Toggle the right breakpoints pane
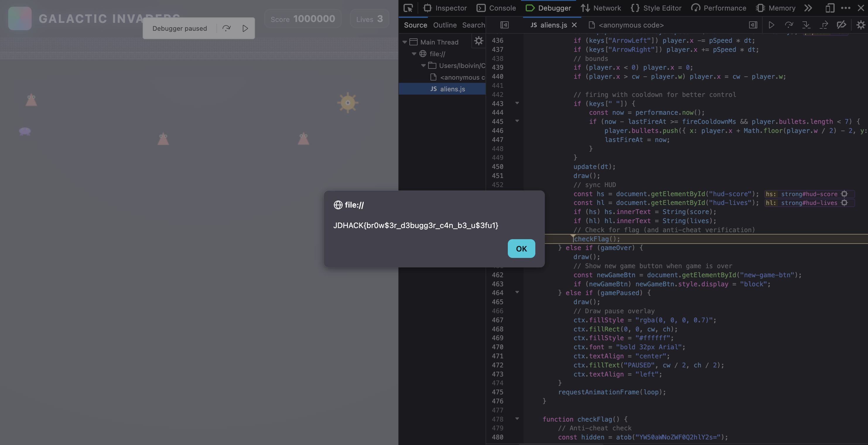The width and height of the screenshot is (868, 445). point(753,25)
